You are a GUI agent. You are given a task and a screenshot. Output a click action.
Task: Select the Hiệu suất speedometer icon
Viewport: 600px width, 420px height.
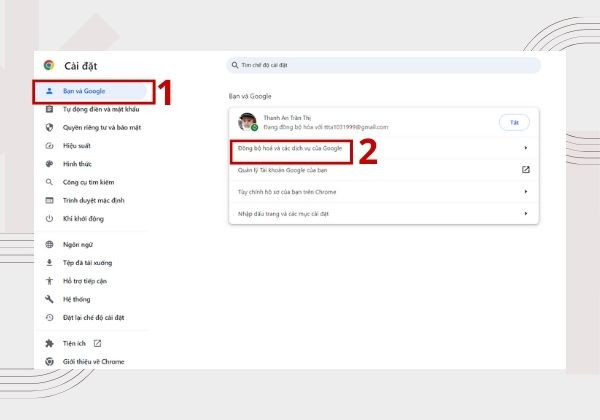[49, 146]
